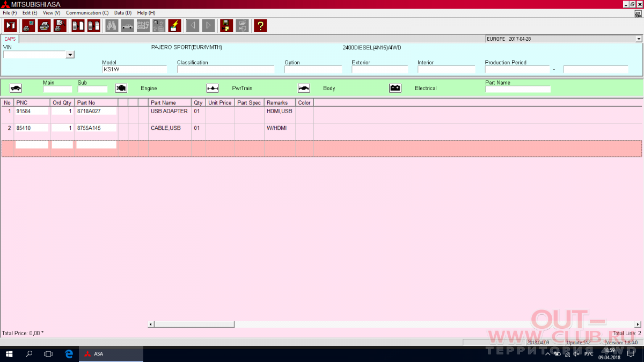
Task: Click the Part Name column header
Action: [x=170, y=102]
